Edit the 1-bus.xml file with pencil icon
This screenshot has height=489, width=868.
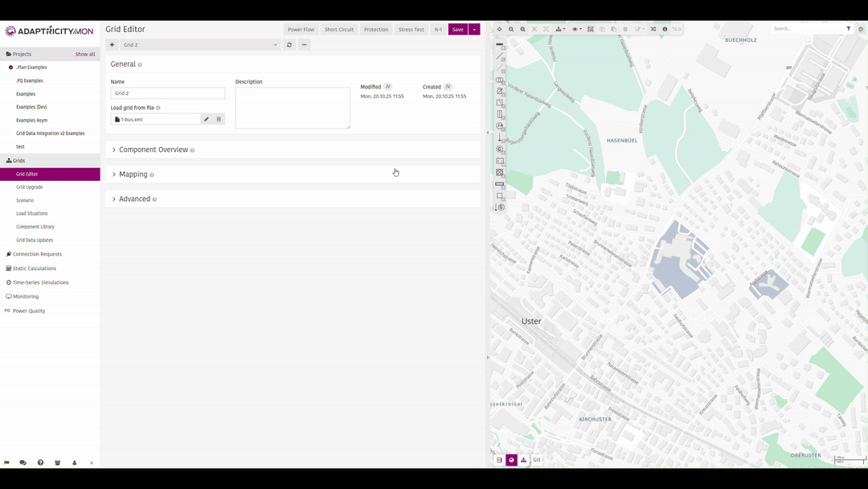click(x=207, y=119)
